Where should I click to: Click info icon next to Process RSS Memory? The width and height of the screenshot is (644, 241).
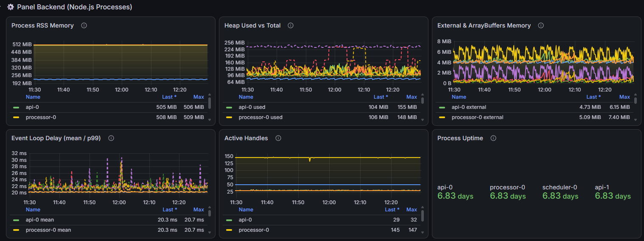point(84,25)
